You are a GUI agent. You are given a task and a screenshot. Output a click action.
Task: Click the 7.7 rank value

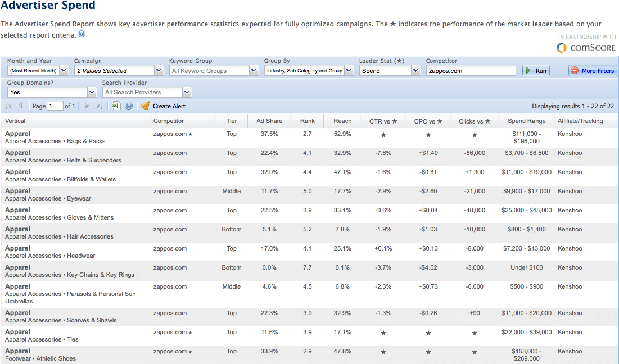pos(307,267)
